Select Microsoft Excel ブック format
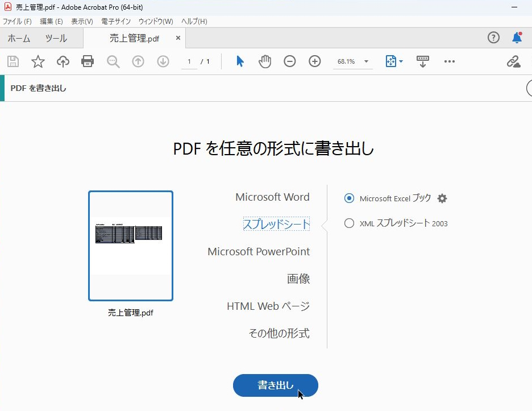532x411 pixels. tap(348, 198)
